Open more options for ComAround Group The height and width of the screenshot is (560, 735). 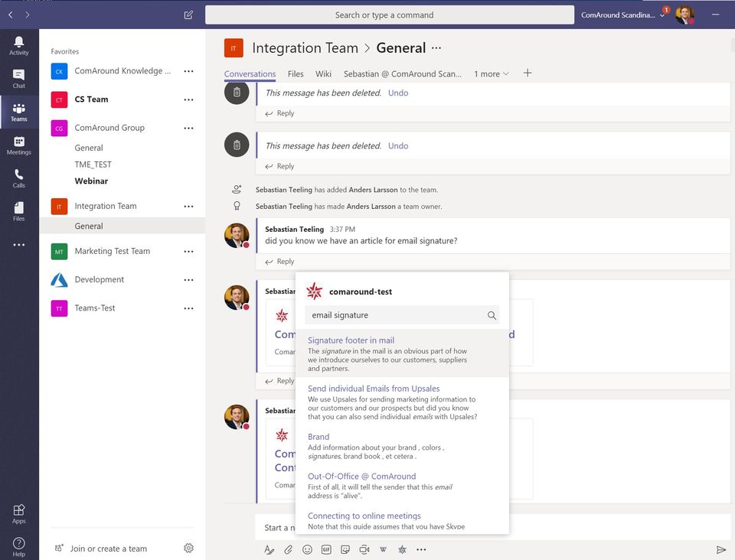click(188, 128)
